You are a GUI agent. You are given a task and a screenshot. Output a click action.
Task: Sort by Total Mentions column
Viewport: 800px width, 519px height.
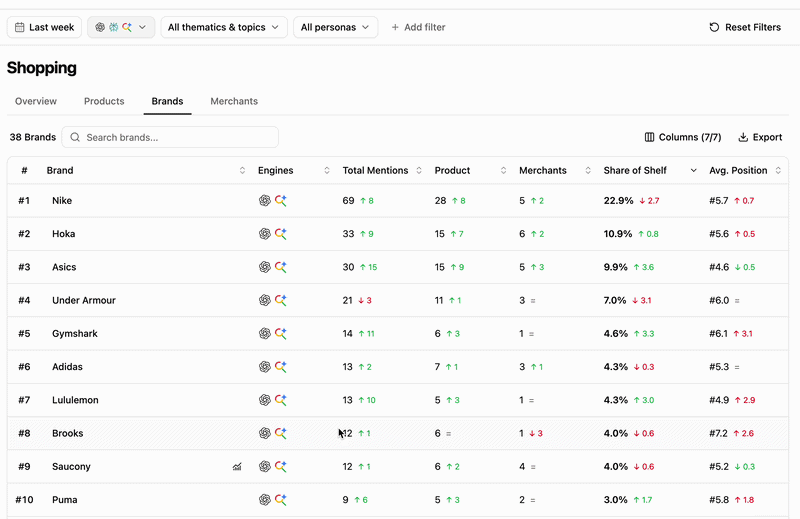(x=382, y=170)
